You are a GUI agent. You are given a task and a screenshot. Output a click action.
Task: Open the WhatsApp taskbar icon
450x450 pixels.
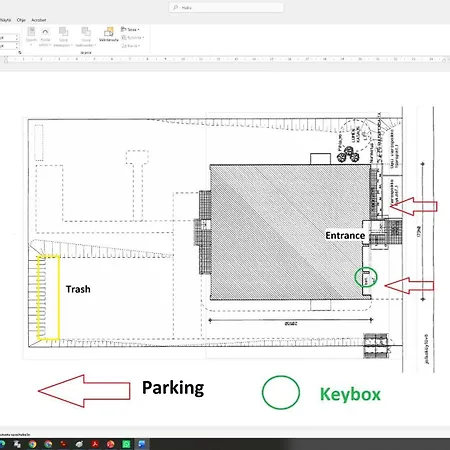pos(126,444)
